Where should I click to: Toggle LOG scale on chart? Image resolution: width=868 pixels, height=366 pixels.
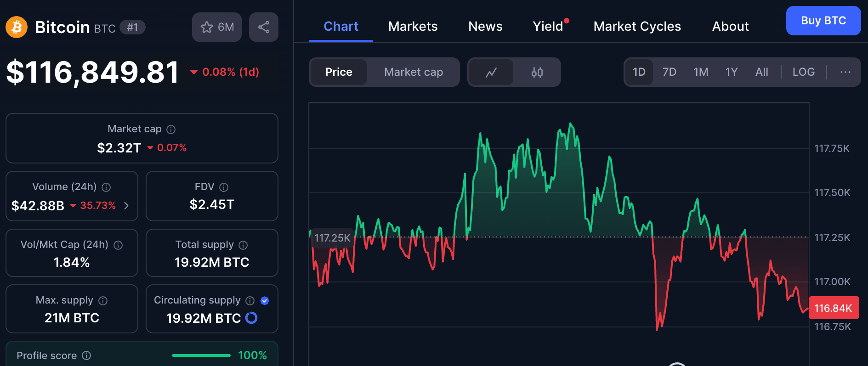click(803, 72)
